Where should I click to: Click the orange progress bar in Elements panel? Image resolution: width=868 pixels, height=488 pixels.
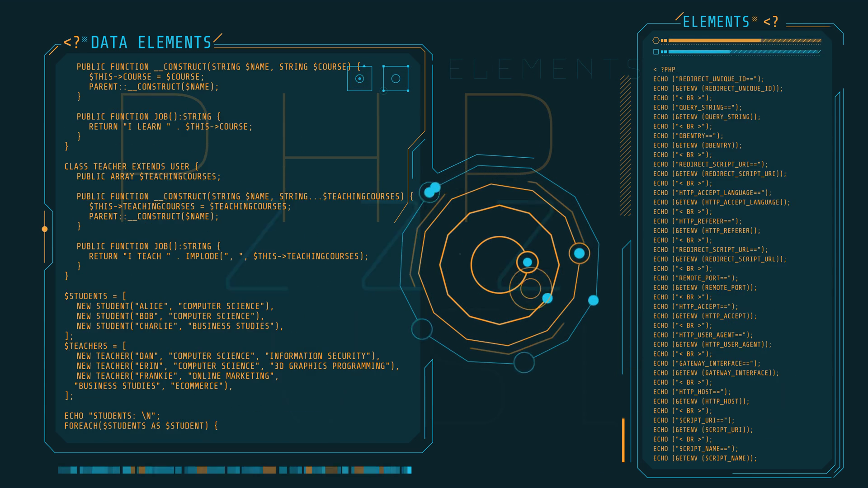714,41
